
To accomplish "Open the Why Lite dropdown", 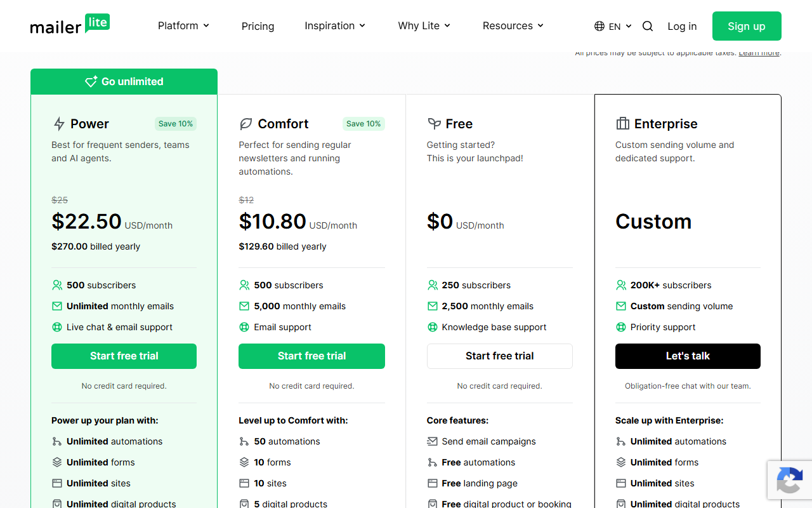I will [x=424, y=25].
